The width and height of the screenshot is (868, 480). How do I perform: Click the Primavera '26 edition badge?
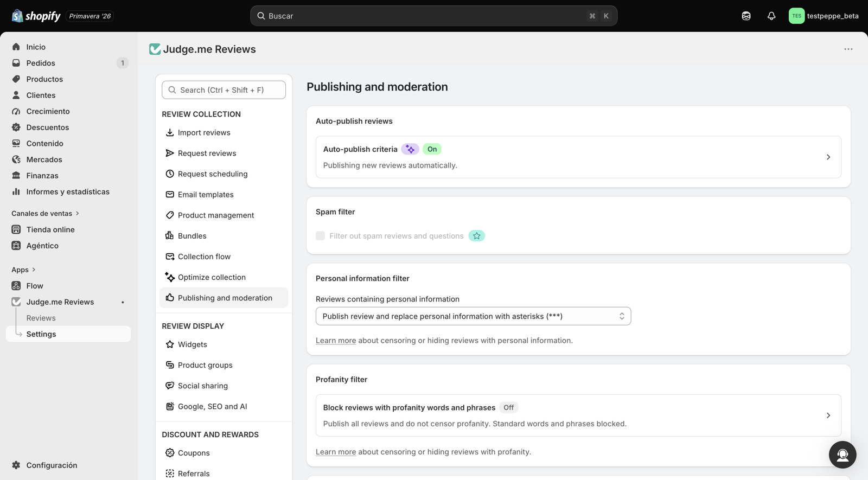[90, 16]
